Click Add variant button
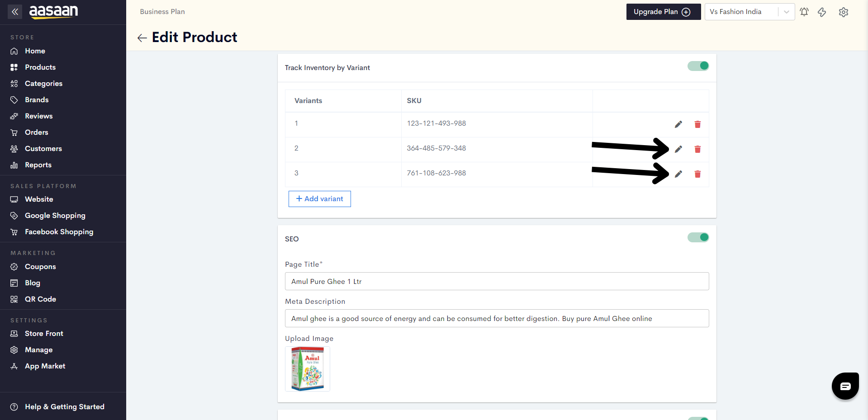This screenshot has height=420, width=868. tap(320, 199)
